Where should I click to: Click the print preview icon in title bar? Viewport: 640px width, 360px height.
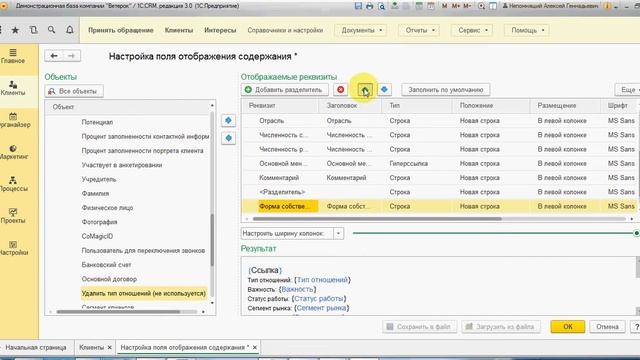pyautogui.click(x=381, y=6)
